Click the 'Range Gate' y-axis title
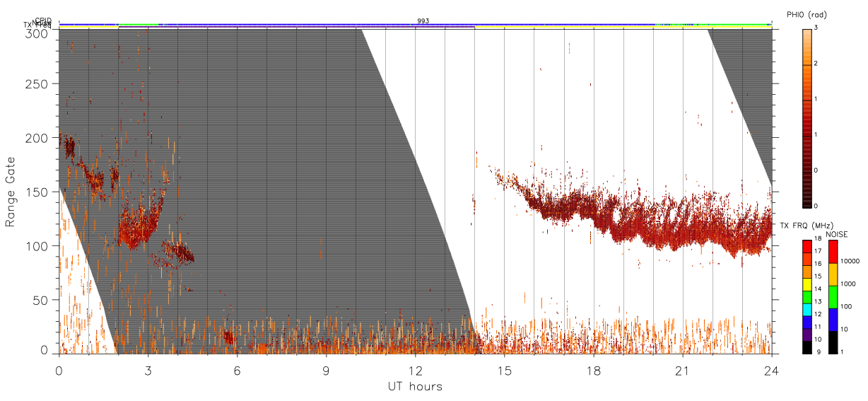Viewport: 868px width, 401px height. (11, 192)
